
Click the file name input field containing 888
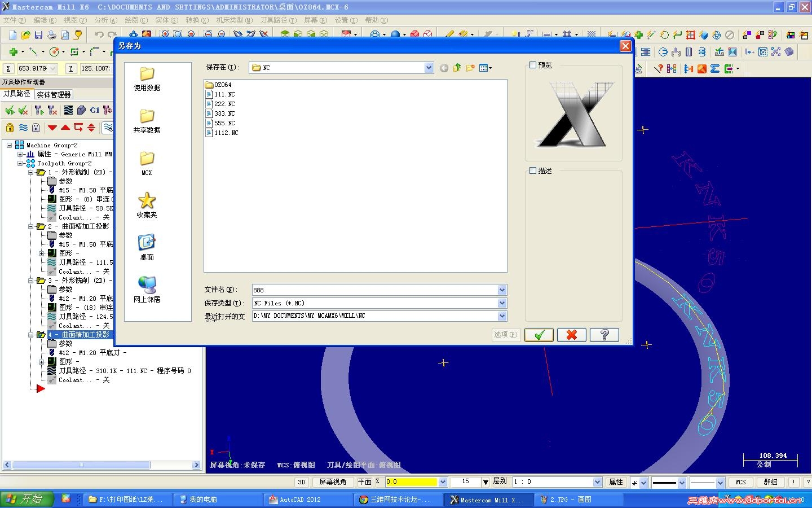pyautogui.click(x=374, y=290)
